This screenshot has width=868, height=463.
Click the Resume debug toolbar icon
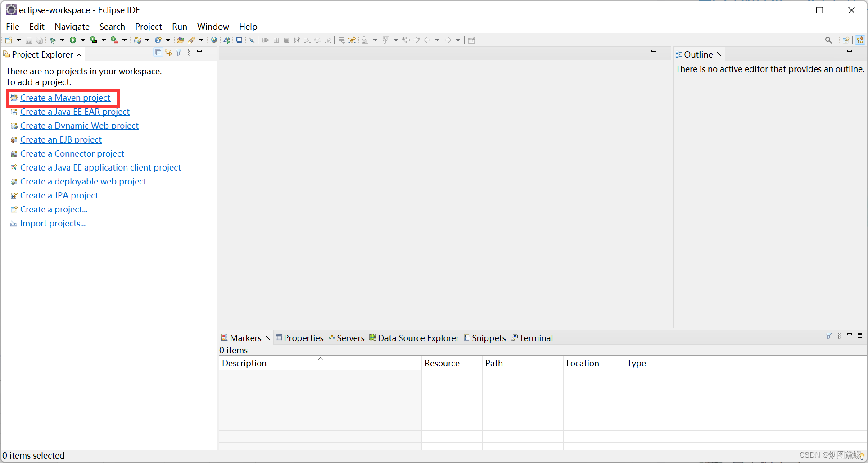[x=266, y=40]
